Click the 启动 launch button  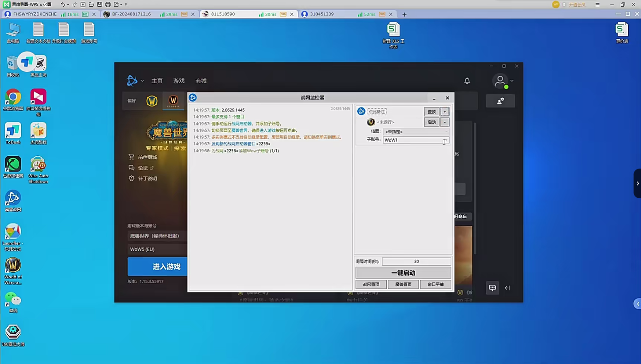click(x=431, y=122)
